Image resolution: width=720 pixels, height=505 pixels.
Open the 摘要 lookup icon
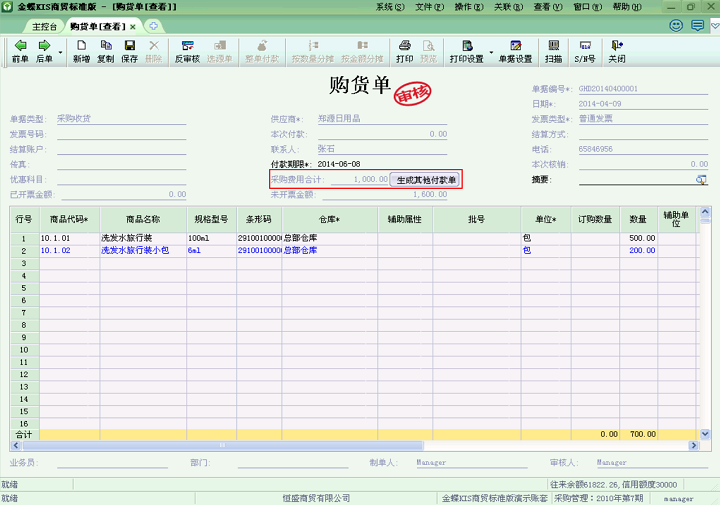701,180
